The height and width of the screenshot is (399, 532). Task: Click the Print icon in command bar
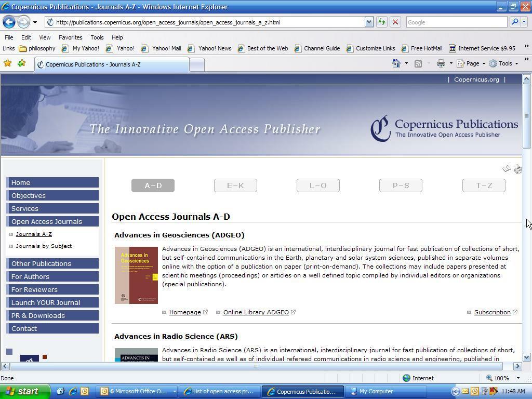click(x=441, y=63)
